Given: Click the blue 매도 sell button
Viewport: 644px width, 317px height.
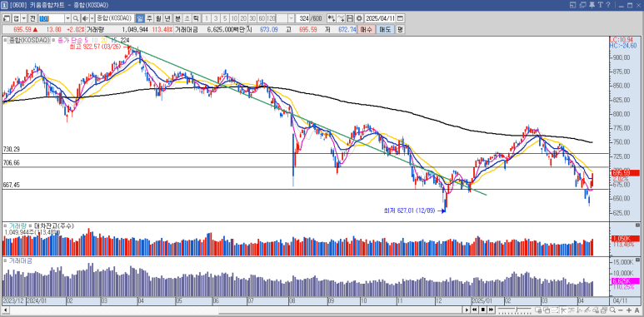Looking at the screenshot, I should coord(385,29).
